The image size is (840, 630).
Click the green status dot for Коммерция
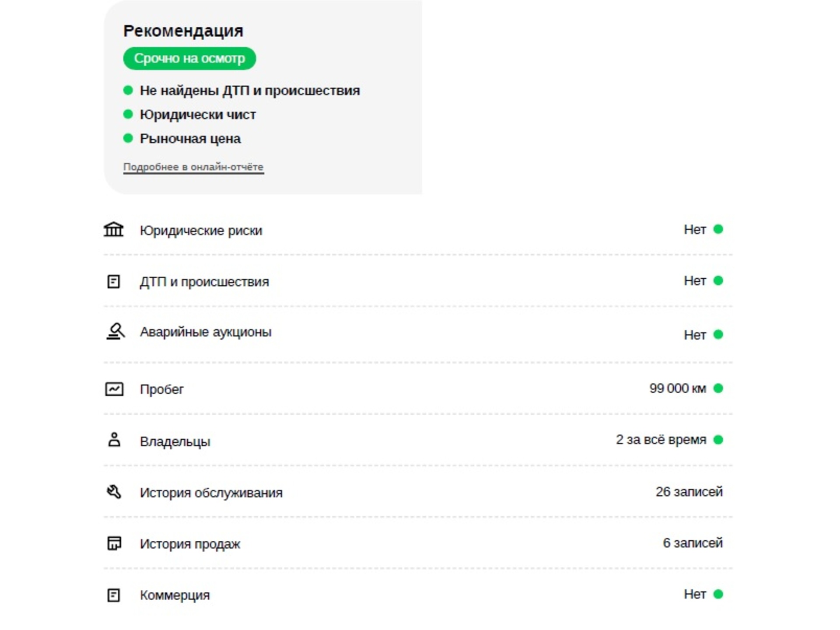point(718,594)
